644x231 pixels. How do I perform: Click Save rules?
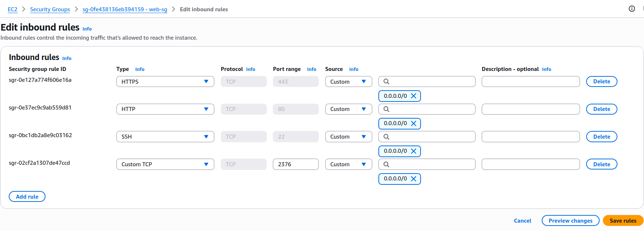[623, 221]
